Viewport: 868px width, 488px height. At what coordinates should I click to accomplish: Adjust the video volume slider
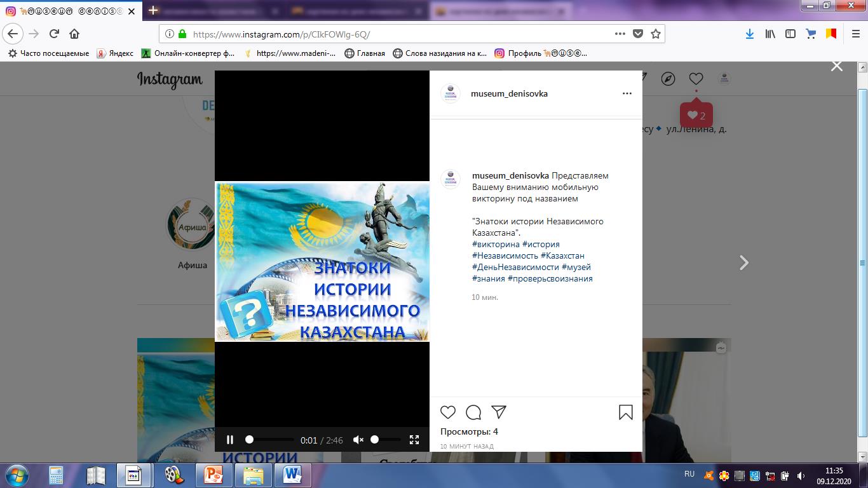385,440
